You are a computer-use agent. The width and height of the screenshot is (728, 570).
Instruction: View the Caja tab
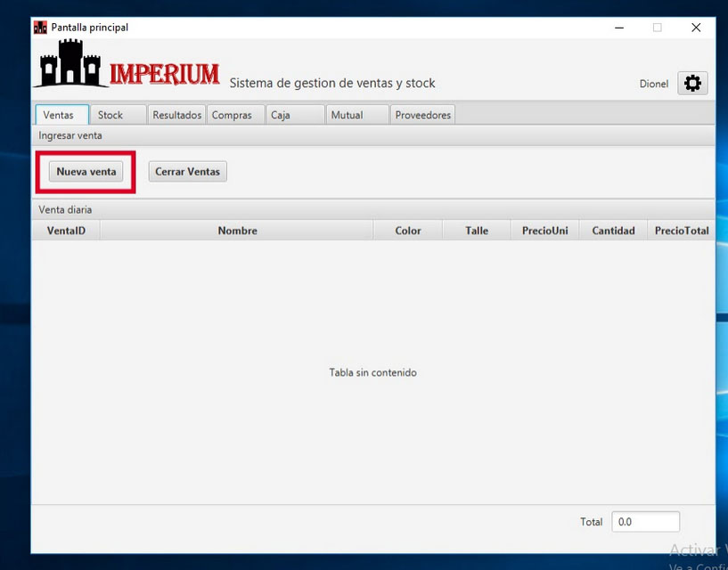tap(295, 114)
